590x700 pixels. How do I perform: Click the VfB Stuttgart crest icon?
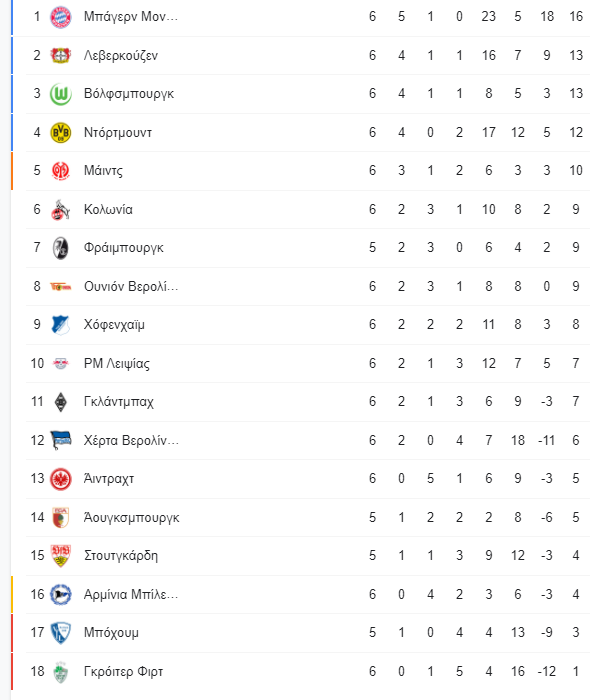60,555
